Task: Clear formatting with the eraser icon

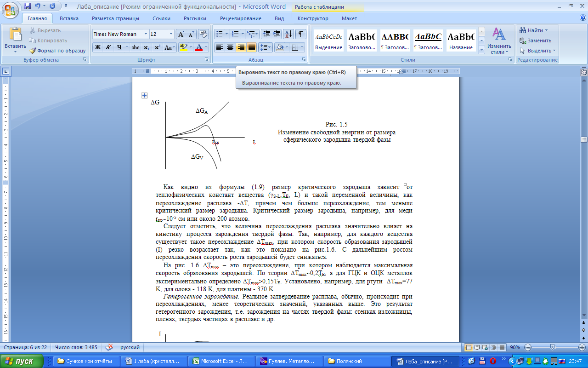Action: [x=204, y=34]
